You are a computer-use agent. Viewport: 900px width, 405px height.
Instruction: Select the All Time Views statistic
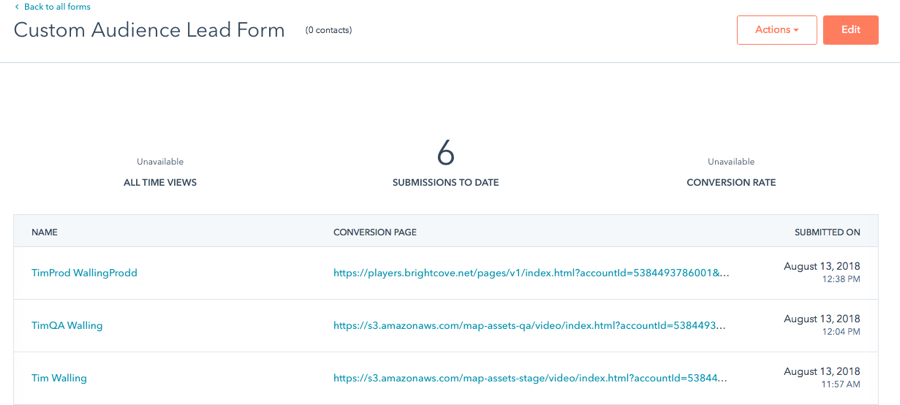[160, 183]
